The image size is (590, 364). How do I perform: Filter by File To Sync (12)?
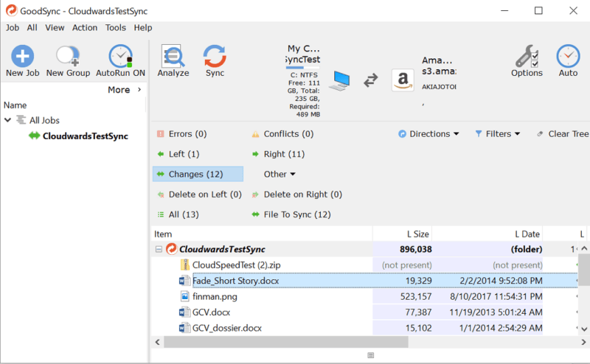click(291, 214)
